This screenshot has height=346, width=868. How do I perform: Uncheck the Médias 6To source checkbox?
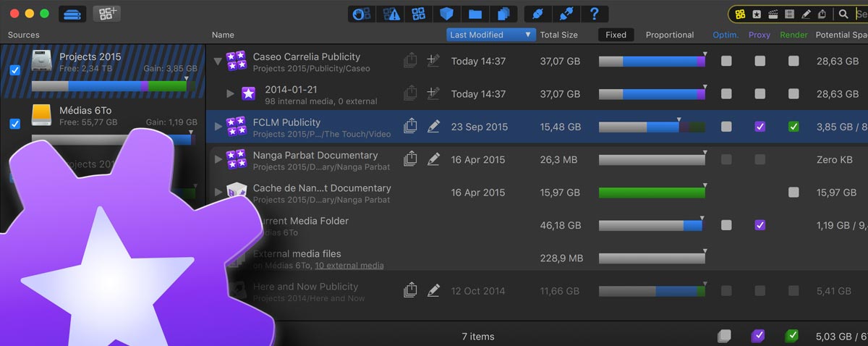(x=15, y=124)
